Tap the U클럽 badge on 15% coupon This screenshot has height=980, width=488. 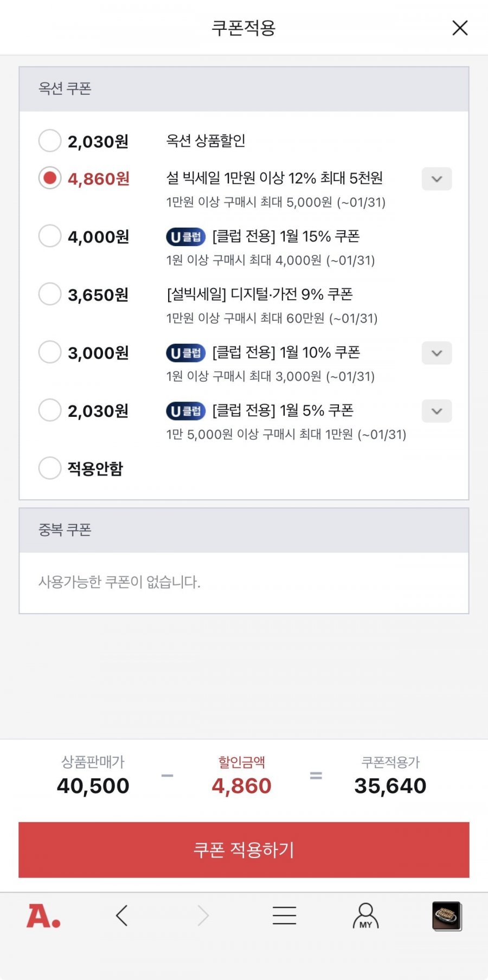pyautogui.click(x=185, y=237)
